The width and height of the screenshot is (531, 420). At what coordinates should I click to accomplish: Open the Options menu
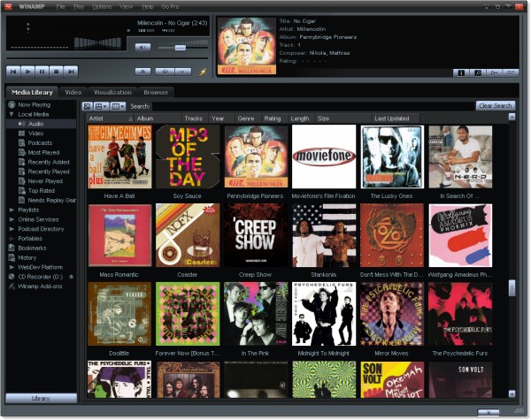102,6
